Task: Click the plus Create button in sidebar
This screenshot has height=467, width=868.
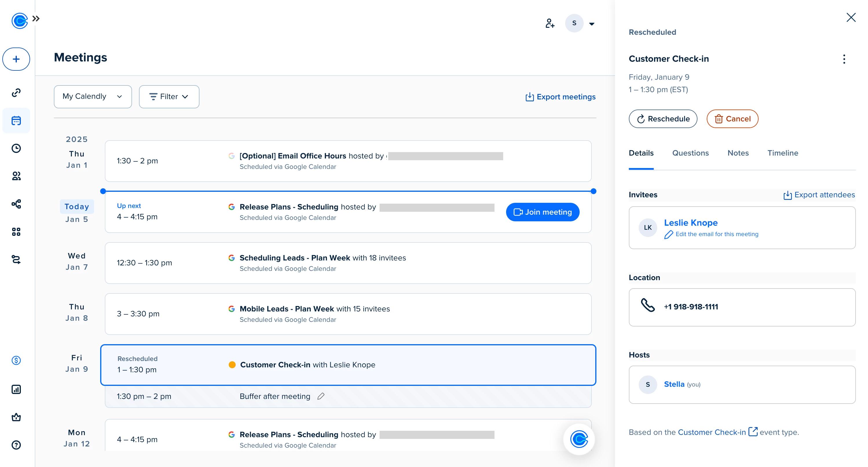Action: (16, 59)
